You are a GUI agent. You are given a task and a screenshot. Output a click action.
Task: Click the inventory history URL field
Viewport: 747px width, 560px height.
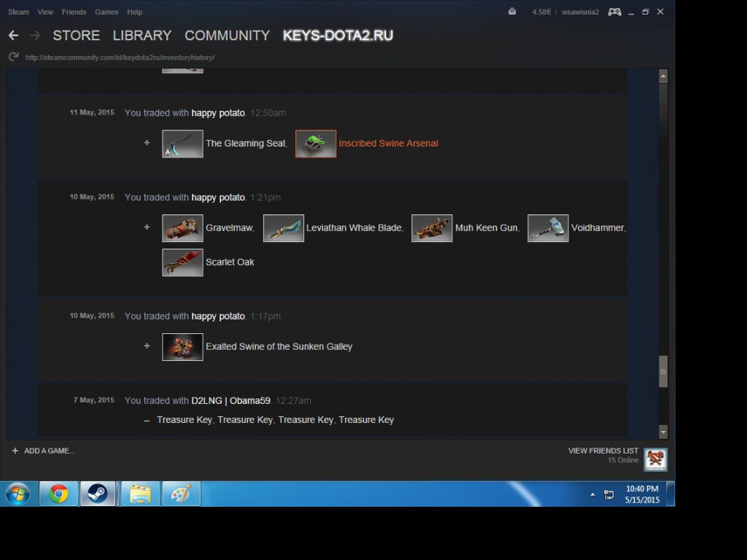point(120,58)
